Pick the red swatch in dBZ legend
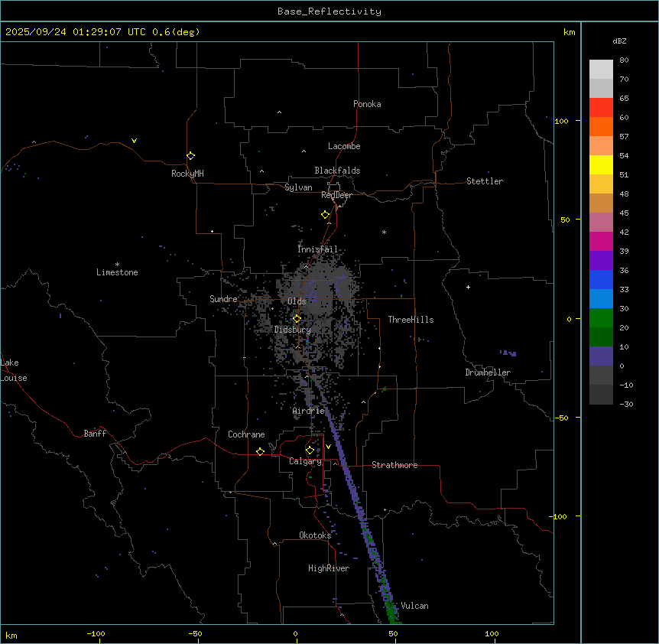Image resolution: width=659 pixels, height=644 pixels. point(601,107)
